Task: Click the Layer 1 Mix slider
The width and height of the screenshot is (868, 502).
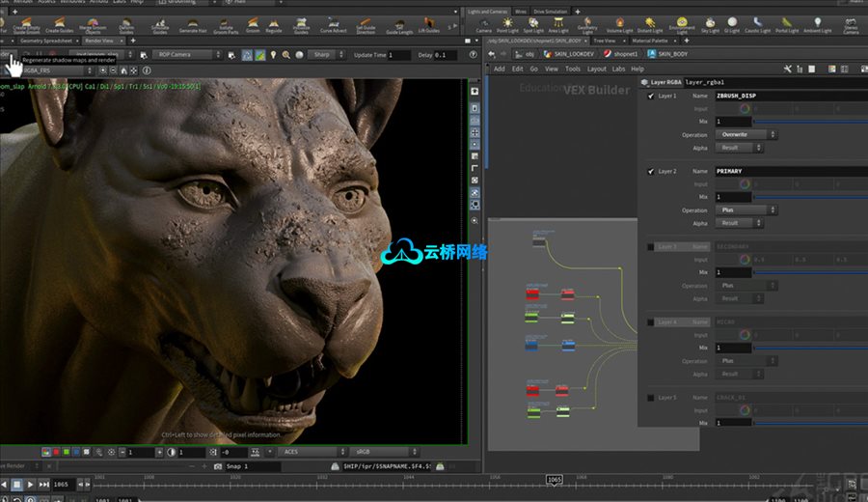Action: click(810, 122)
